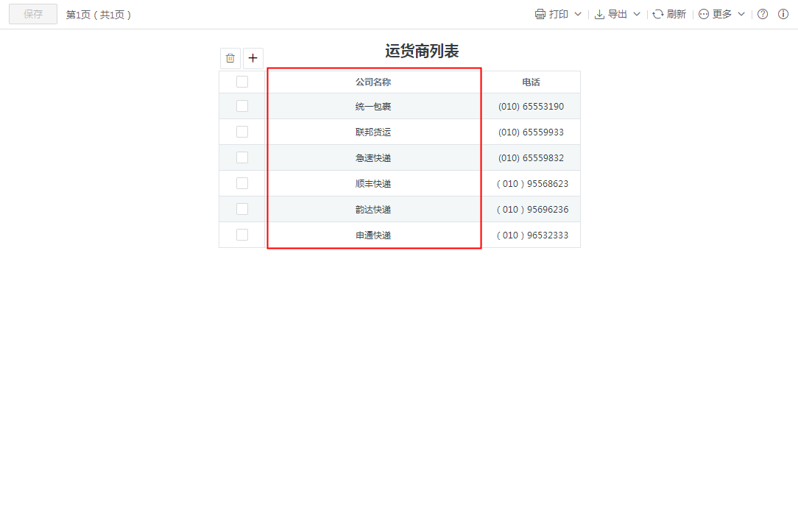Click the trash delete icon above table
798x532 pixels.
click(230, 58)
